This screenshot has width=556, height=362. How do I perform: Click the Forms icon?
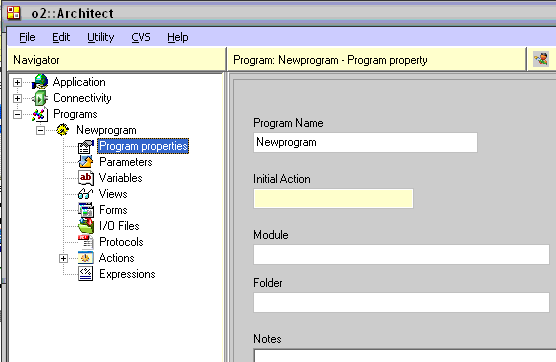pyautogui.click(x=86, y=210)
